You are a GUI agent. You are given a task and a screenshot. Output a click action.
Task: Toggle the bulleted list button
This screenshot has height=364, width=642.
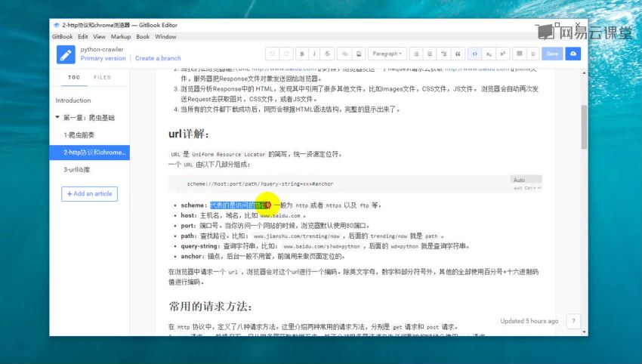coord(415,54)
